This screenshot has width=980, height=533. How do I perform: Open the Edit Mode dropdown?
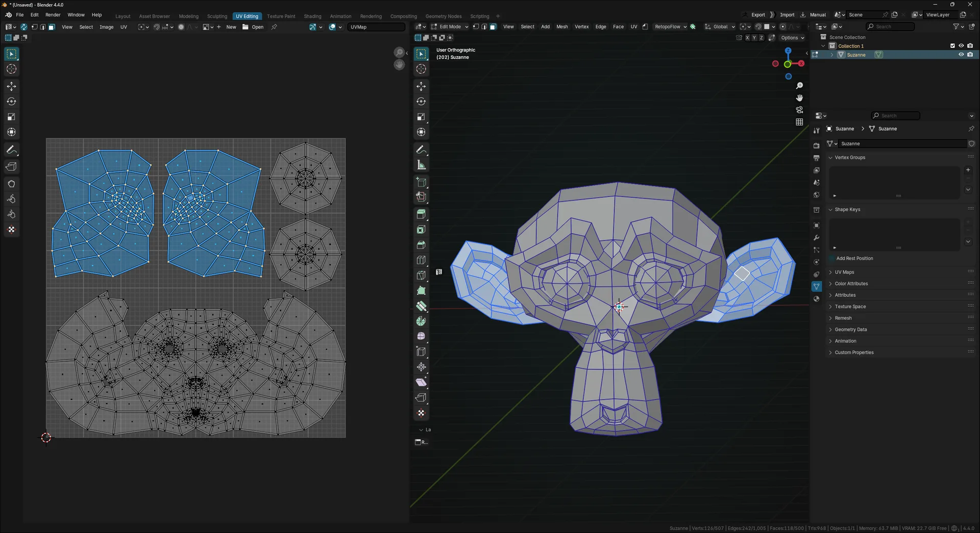[449, 27]
